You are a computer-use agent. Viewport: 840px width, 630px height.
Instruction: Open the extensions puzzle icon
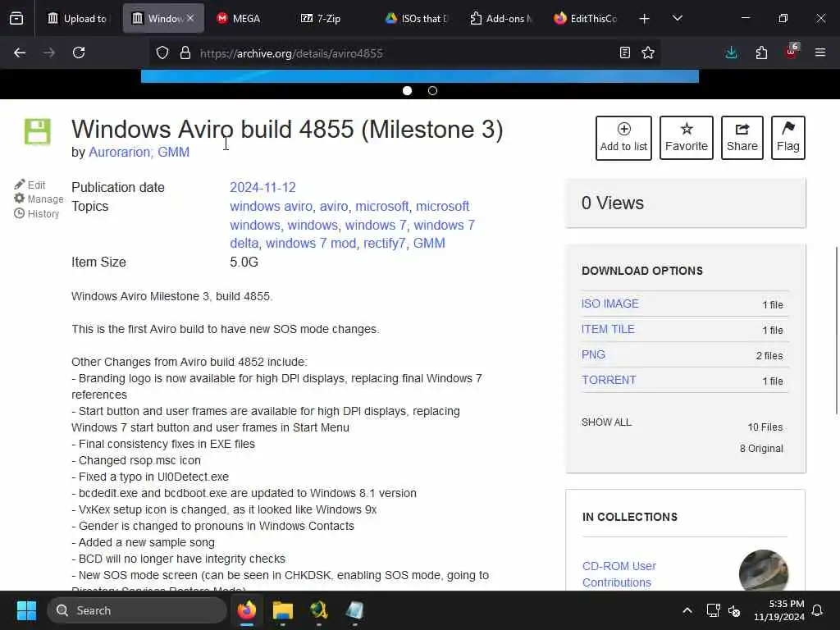click(761, 53)
